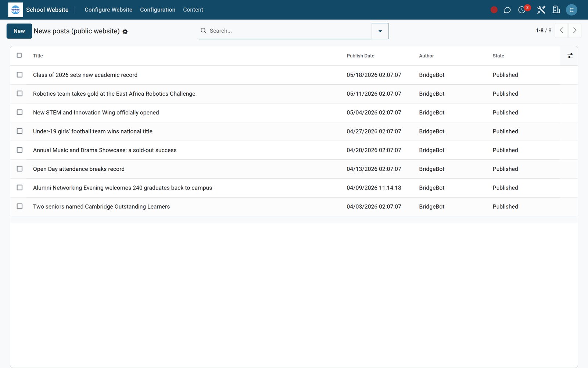Sort by the State column header
The width and height of the screenshot is (588, 368).
click(498, 56)
